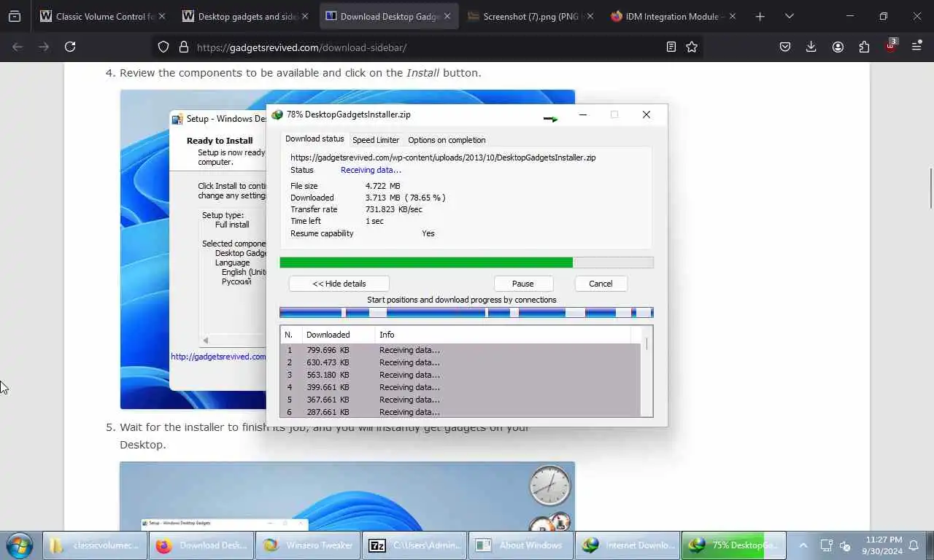Pause the IDM download
This screenshot has width=934, height=560.
(523, 284)
